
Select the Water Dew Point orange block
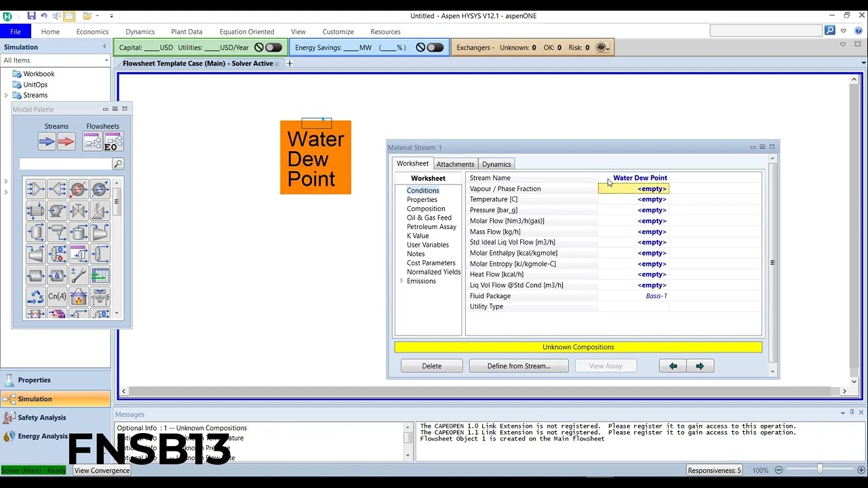tap(315, 158)
